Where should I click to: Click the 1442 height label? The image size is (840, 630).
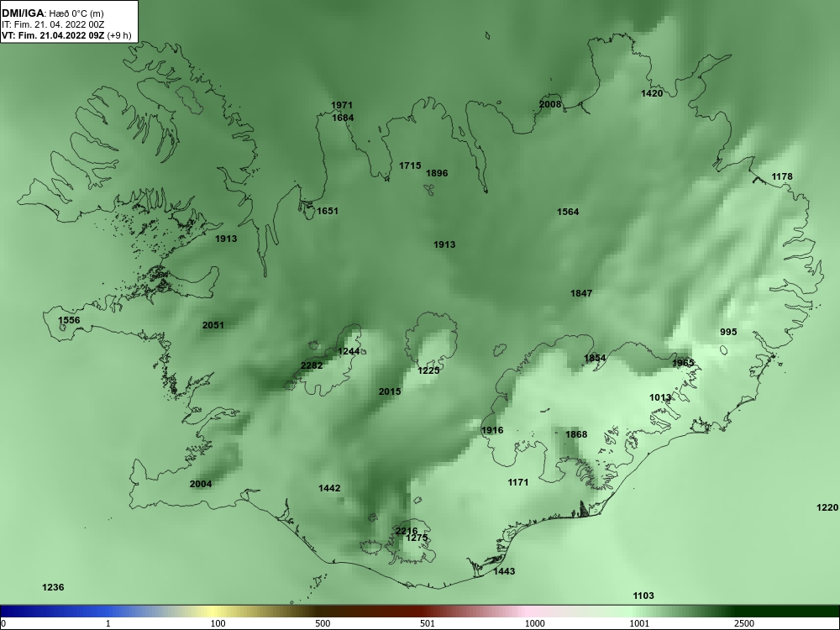tap(329, 489)
